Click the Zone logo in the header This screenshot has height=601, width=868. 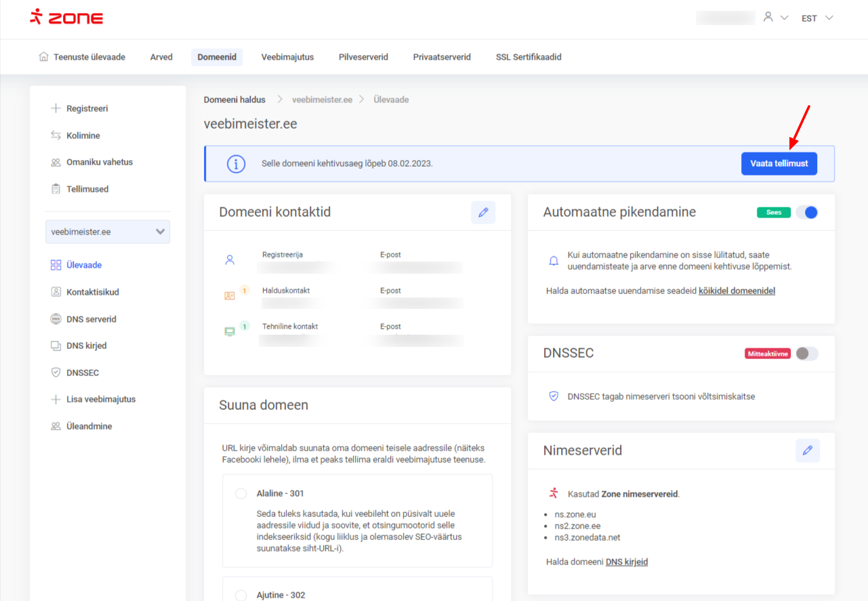click(66, 18)
